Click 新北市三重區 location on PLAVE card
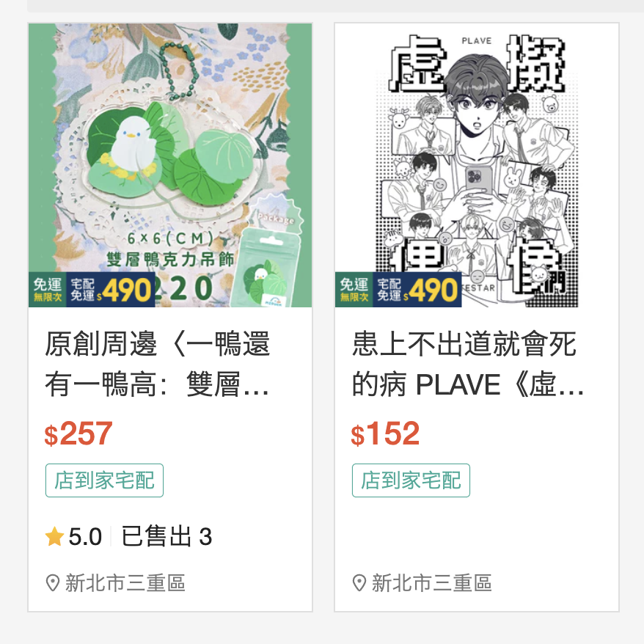The width and height of the screenshot is (644, 644). point(432,583)
